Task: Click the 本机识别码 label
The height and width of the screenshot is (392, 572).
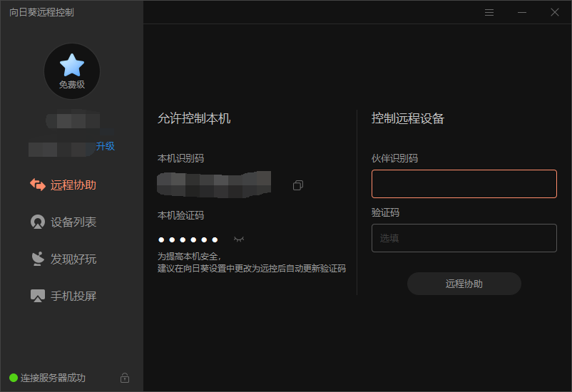Action: point(180,158)
